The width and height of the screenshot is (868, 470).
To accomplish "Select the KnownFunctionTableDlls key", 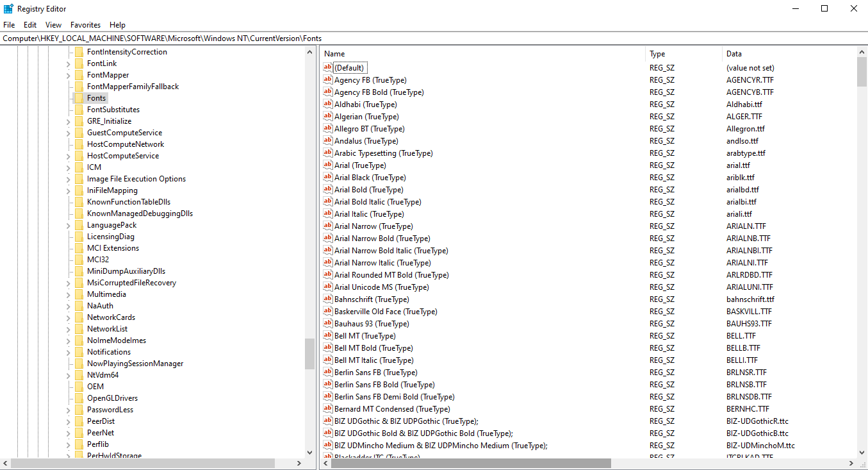I will tap(129, 202).
